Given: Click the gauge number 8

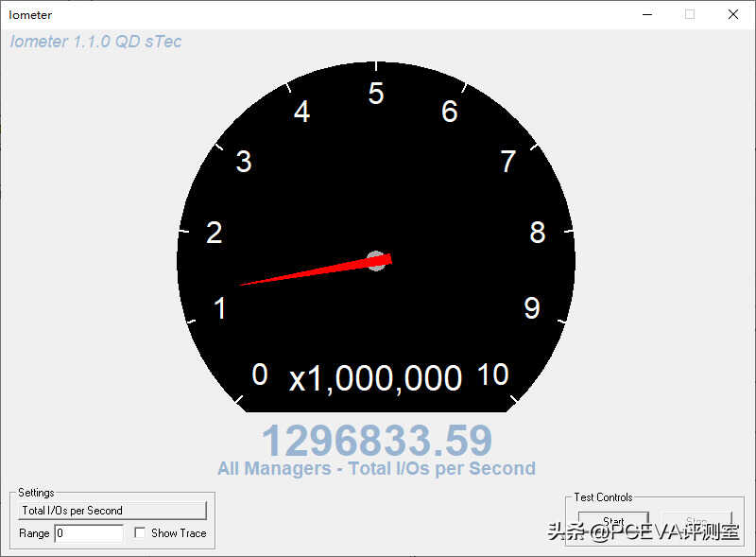Looking at the screenshot, I should [538, 233].
